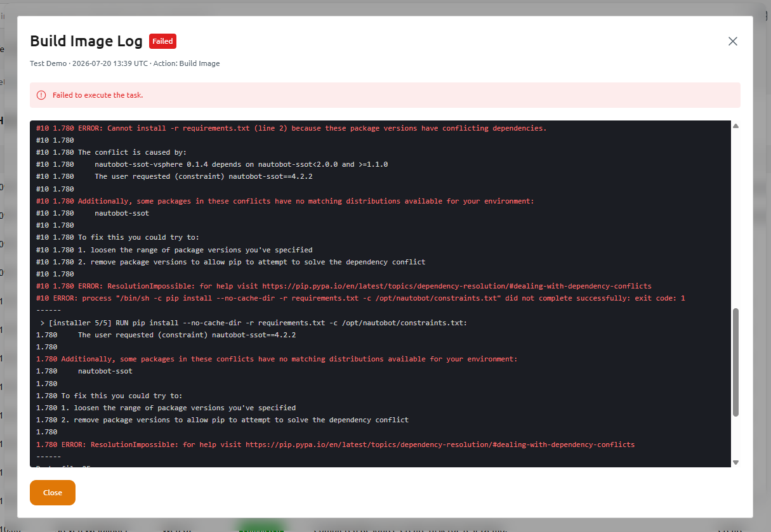The width and height of the screenshot is (771, 532).
Task: Click the '#10 1.780 1. loosen the range' line
Action: point(175,250)
